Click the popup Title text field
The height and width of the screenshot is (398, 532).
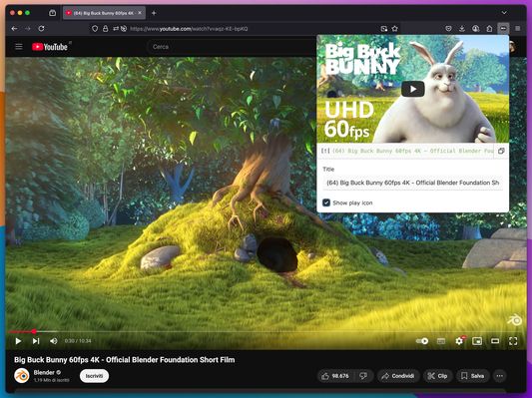tap(412, 183)
